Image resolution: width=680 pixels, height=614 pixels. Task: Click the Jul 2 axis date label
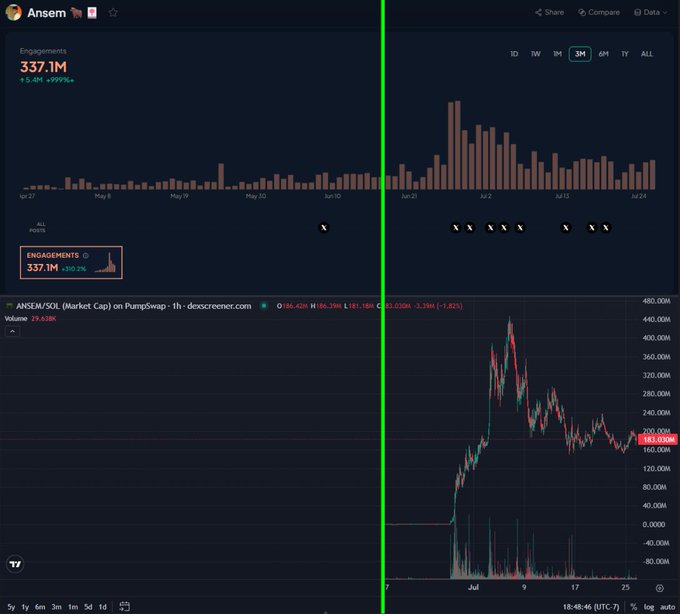(x=486, y=196)
